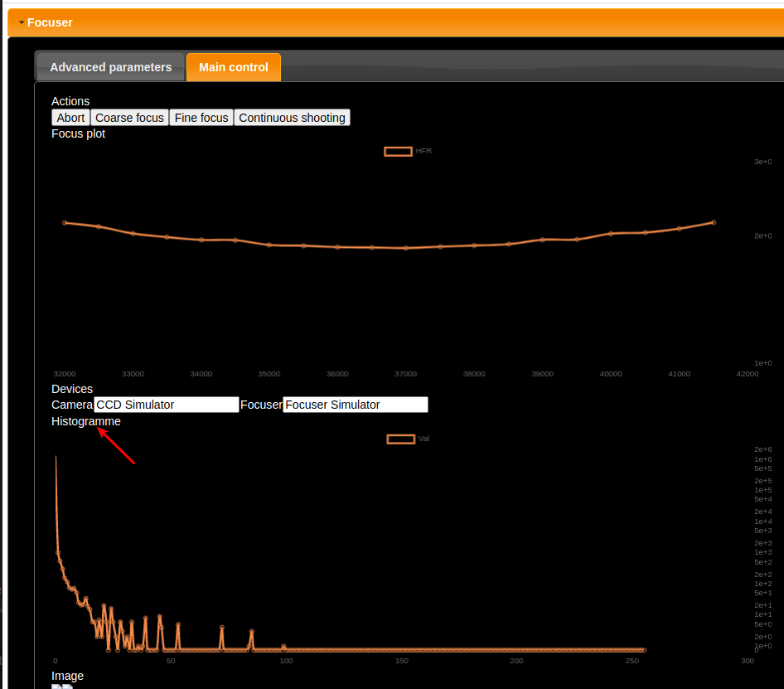Screen dimensions: 784x689
Task: Click the Devices section label
Action: click(x=72, y=389)
